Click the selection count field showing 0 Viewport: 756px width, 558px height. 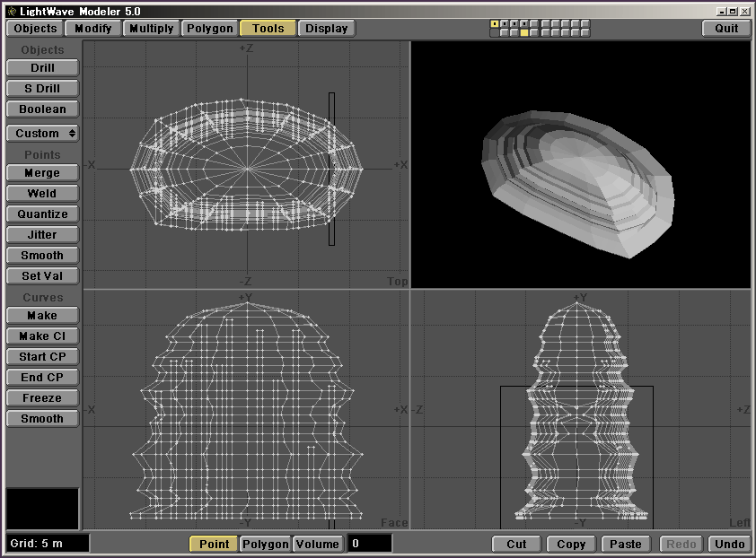(x=370, y=544)
